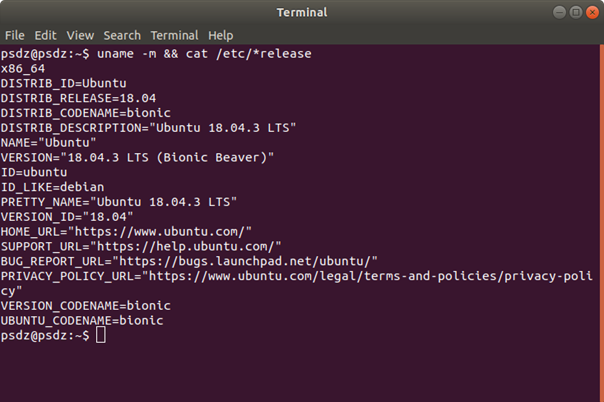Image resolution: width=604 pixels, height=402 pixels.
Task: Maximize the Terminal window
Action: (x=576, y=12)
